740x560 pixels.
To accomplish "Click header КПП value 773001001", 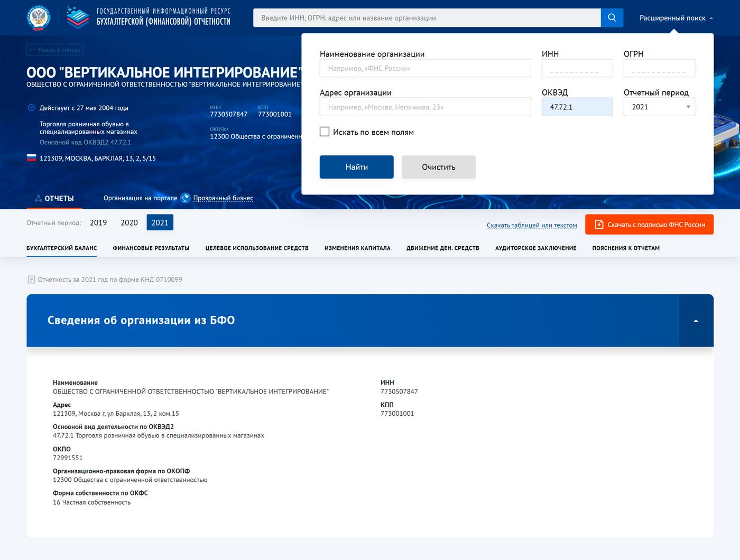I will 275,114.
